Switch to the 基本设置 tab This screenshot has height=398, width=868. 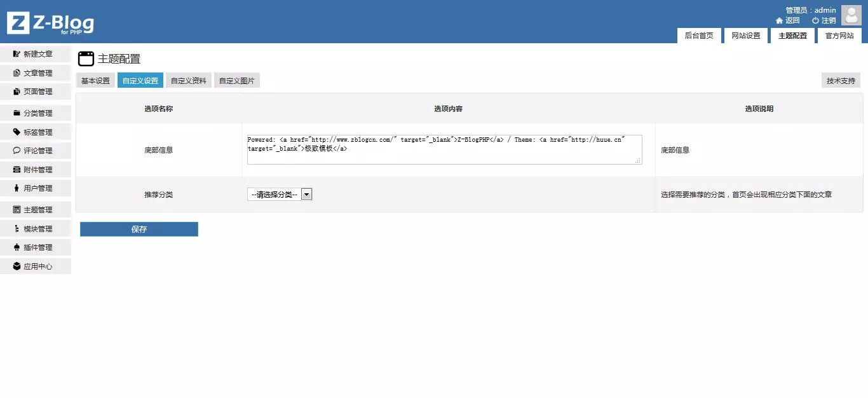(x=95, y=80)
